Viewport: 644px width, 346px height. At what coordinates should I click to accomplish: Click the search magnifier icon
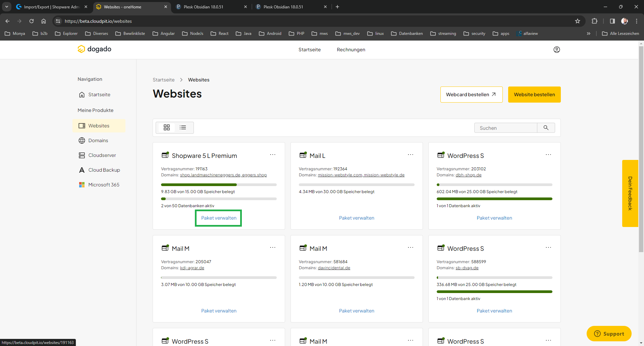pyautogui.click(x=546, y=128)
